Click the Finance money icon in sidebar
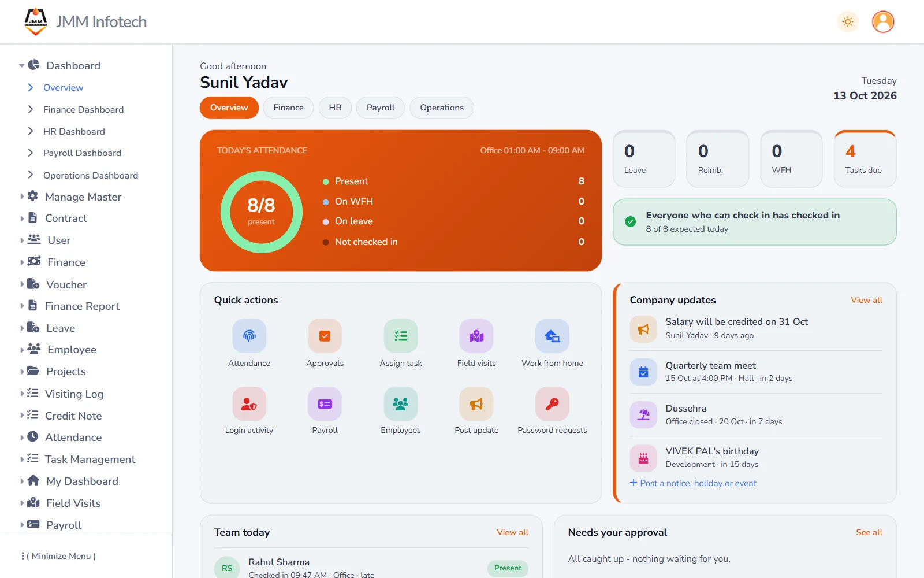This screenshot has height=578, width=924. tap(34, 261)
